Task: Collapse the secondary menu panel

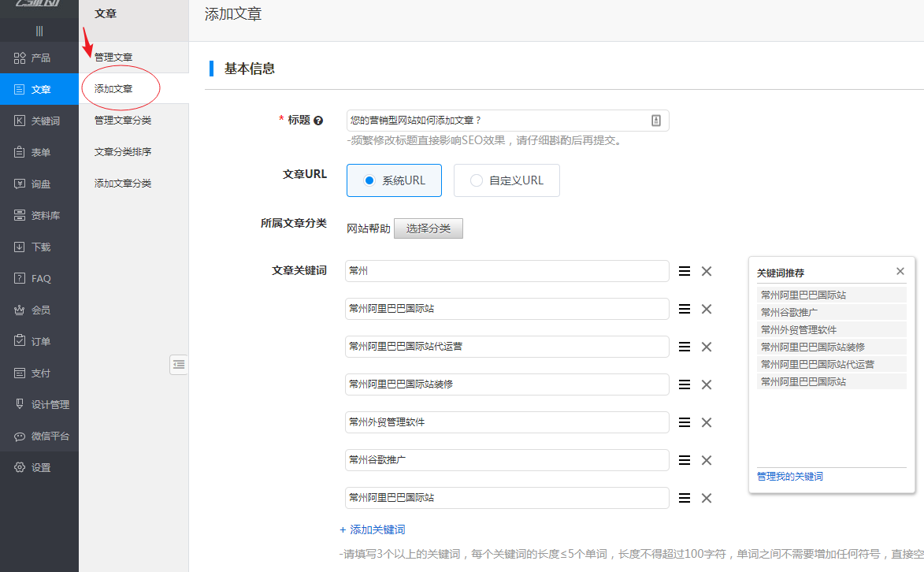Action: (179, 364)
